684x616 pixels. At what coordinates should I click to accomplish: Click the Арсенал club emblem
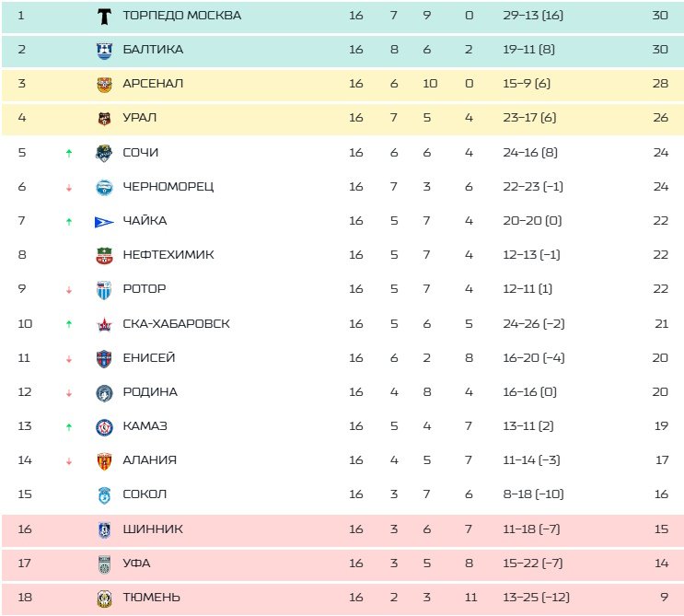(x=104, y=84)
